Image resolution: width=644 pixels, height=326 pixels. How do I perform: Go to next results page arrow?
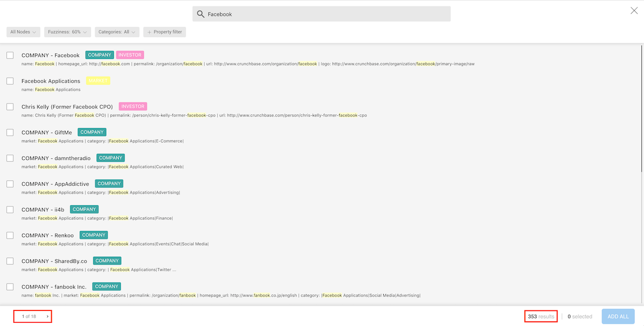pyautogui.click(x=47, y=317)
